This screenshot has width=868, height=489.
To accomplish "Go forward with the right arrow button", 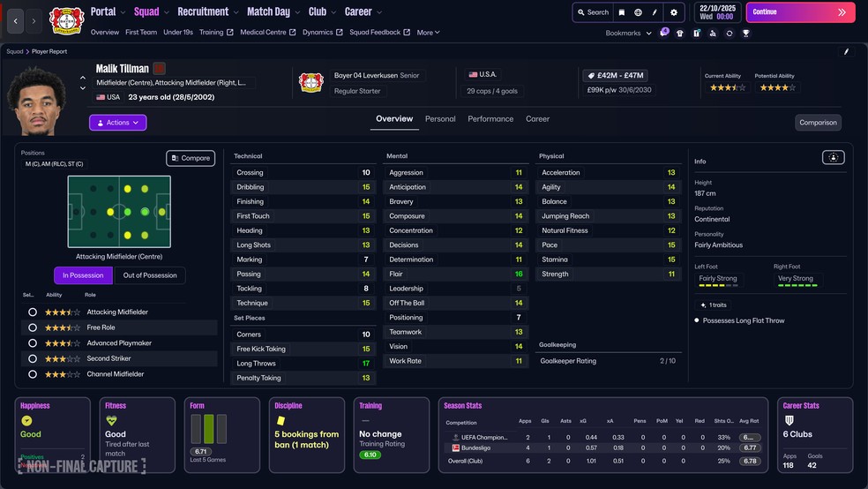I will pos(34,21).
